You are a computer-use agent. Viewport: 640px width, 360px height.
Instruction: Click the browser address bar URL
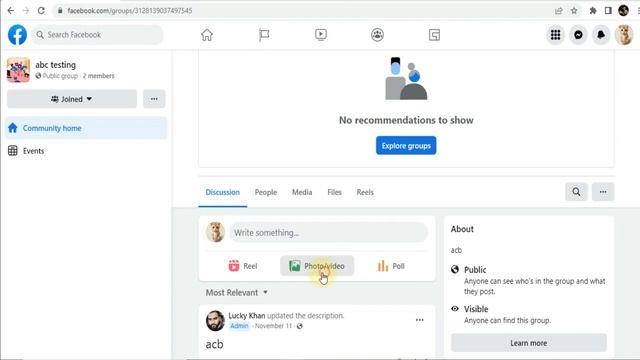click(x=130, y=11)
